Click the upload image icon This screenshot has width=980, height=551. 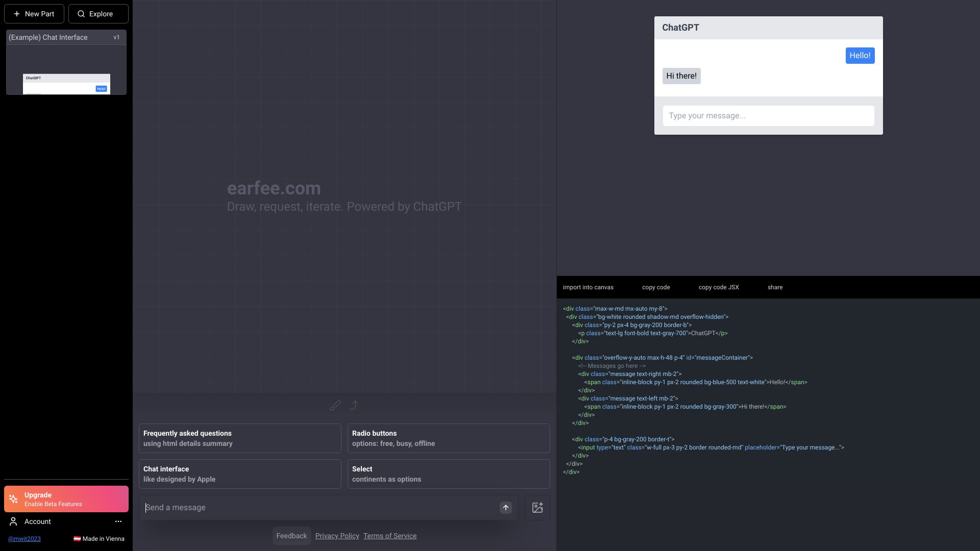pos(537,508)
